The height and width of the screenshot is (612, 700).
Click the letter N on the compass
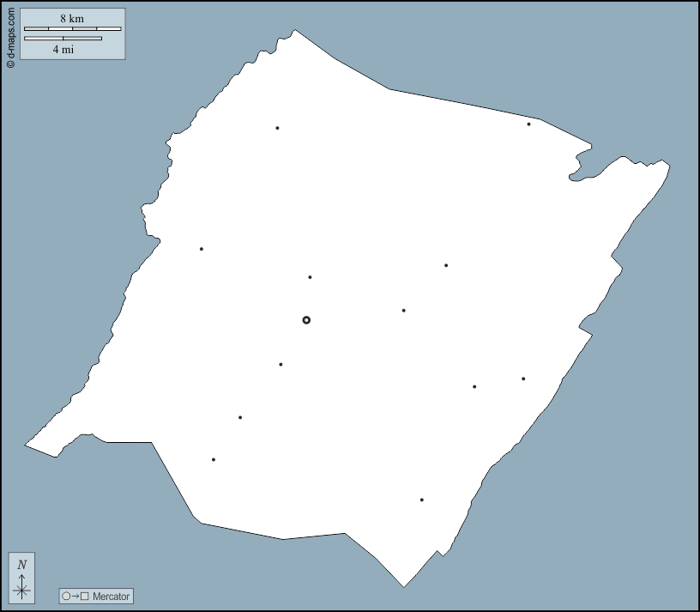pyautogui.click(x=22, y=564)
